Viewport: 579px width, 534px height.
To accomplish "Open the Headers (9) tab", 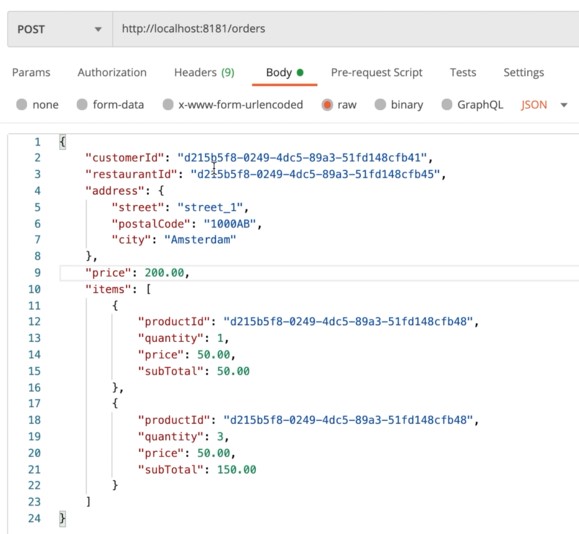I will [204, 72].
